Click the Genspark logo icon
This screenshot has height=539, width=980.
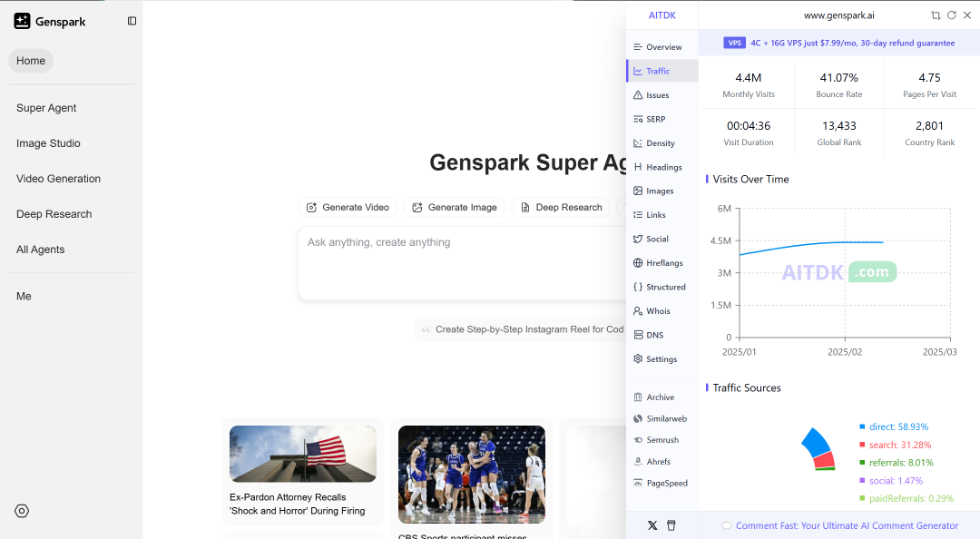pyautogui.click(x=22, y=21)
